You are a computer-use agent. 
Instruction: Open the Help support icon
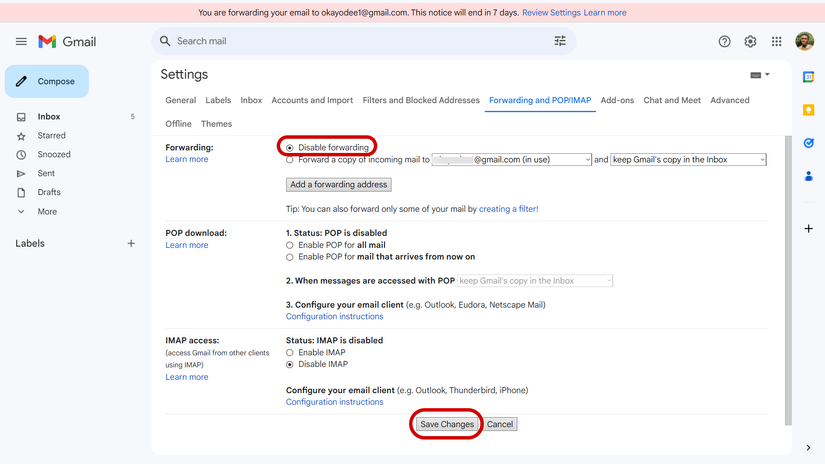(724, 41)
